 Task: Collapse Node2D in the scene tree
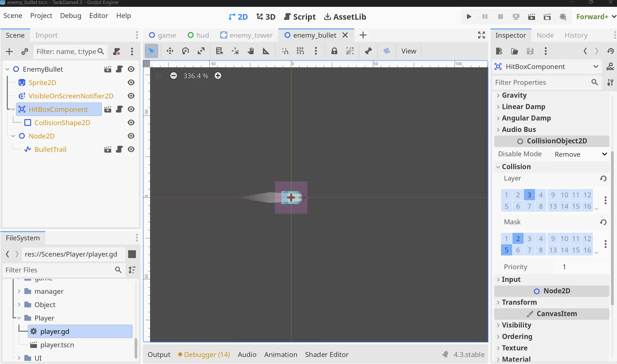13,136
